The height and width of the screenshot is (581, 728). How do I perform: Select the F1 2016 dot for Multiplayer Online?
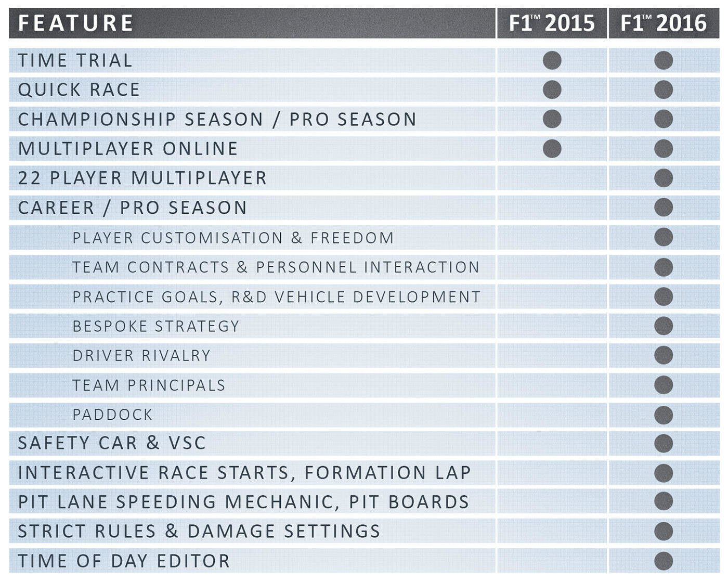point(664,149)
